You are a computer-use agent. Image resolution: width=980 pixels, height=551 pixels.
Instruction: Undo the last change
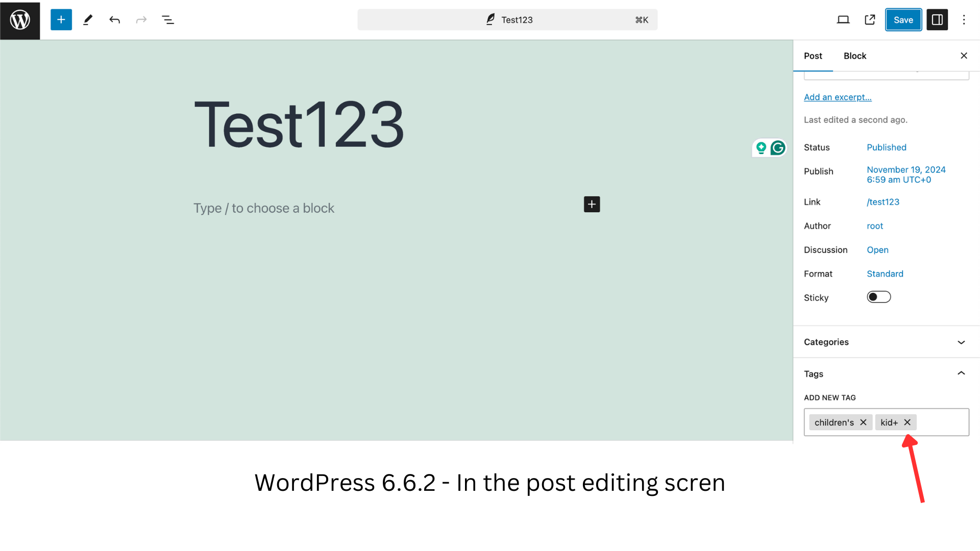coord(114,20)
